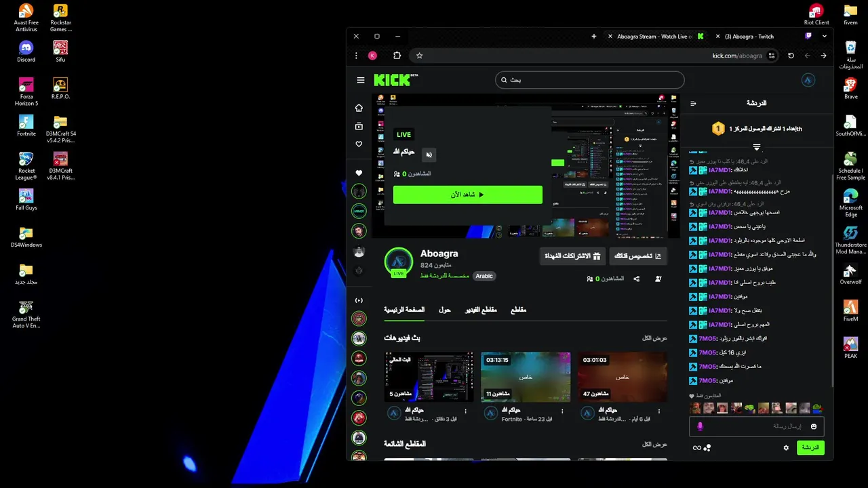The width and height of the screenshot is (868, 488).
Task: Open the emoji picker in chat
Action: 814,426
